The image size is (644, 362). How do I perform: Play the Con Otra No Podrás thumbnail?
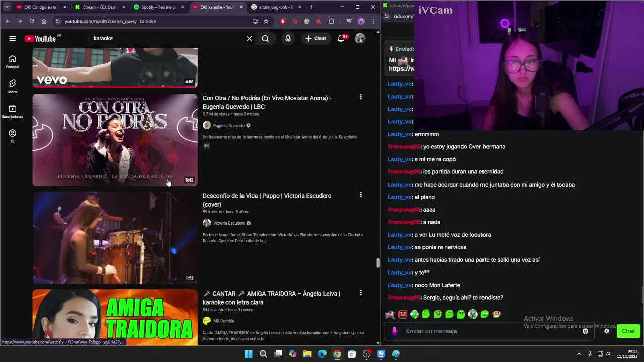(x=115, y=140)
